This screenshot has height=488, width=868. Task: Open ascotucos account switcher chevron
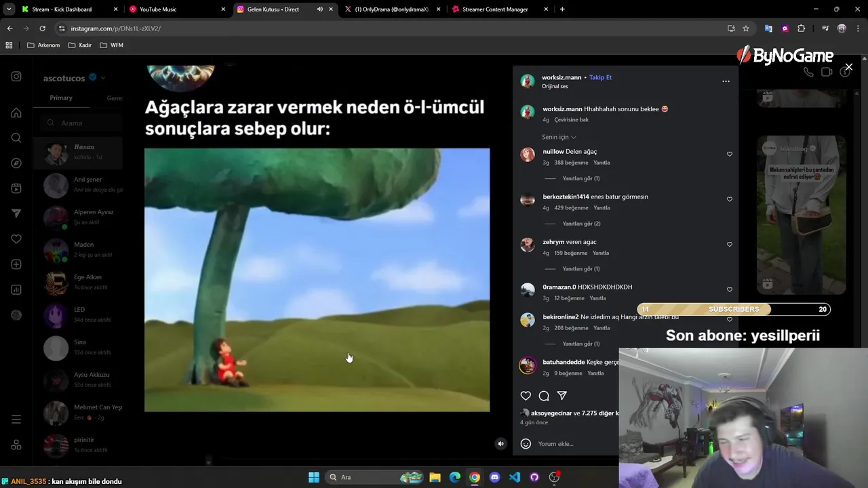coord(103,78)
